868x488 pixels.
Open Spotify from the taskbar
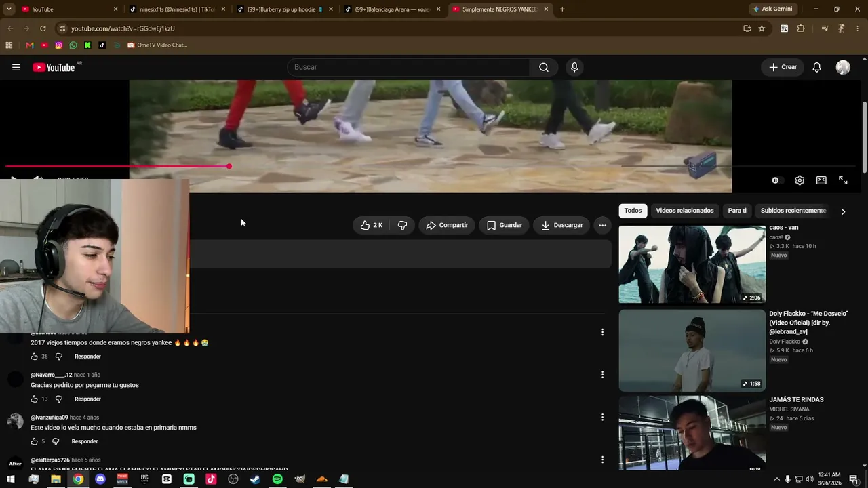click(x=277, y=479)
